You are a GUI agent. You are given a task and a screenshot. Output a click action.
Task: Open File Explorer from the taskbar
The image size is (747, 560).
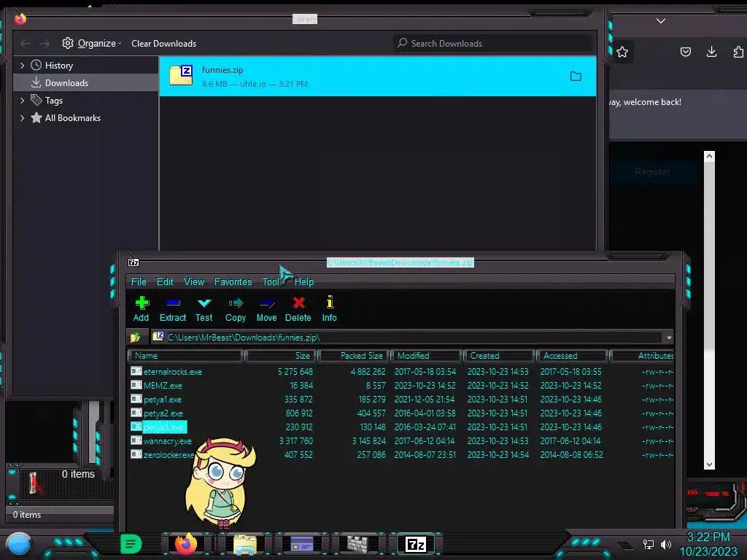tap(245, 544)
